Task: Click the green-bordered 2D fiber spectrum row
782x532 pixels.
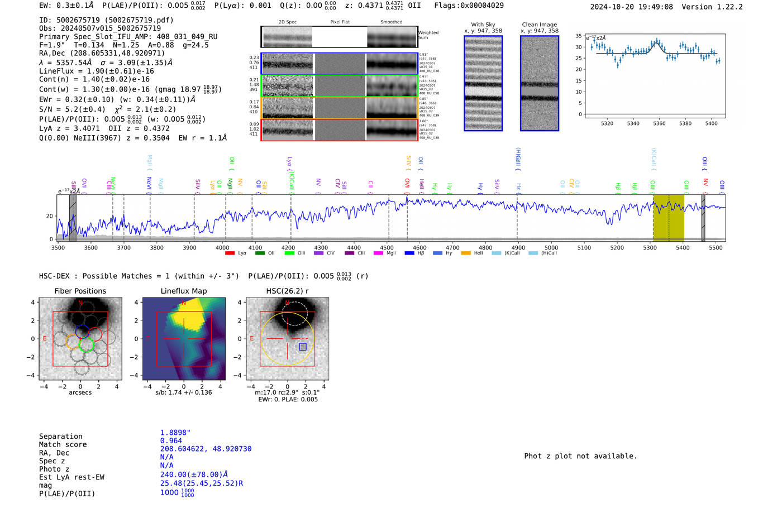Action: point(340,86)
